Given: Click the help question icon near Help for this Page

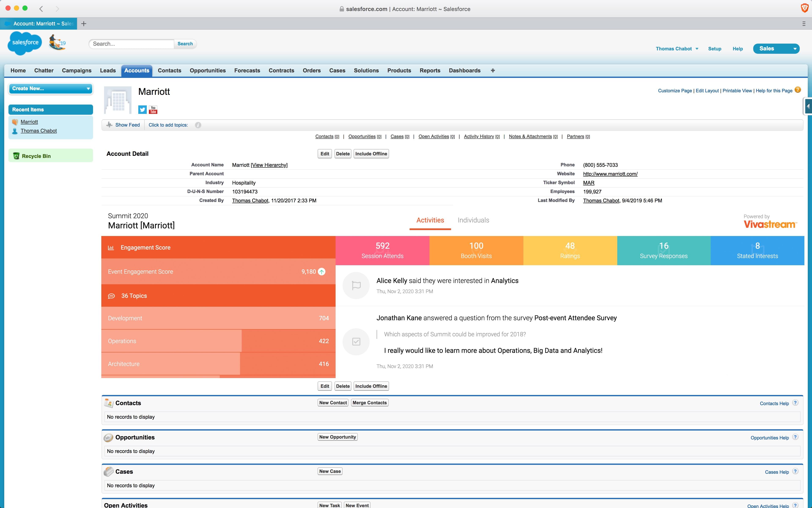Looking at the screenshot, I should click(x=798, y=90).
